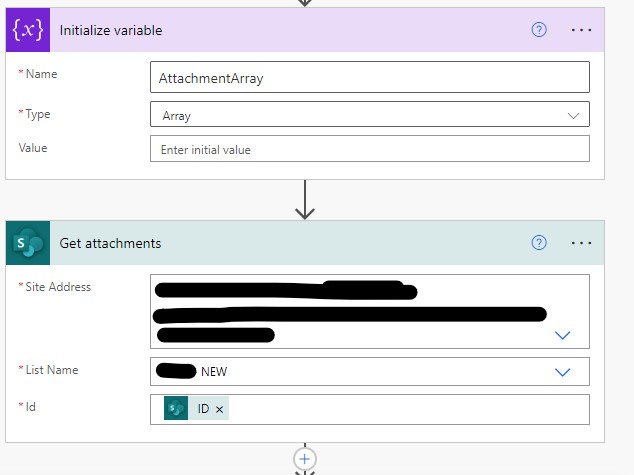Collapse the Get attachments card header
Image resolution: width=634 pixels, height=475 pixels.
coord(305,243)
